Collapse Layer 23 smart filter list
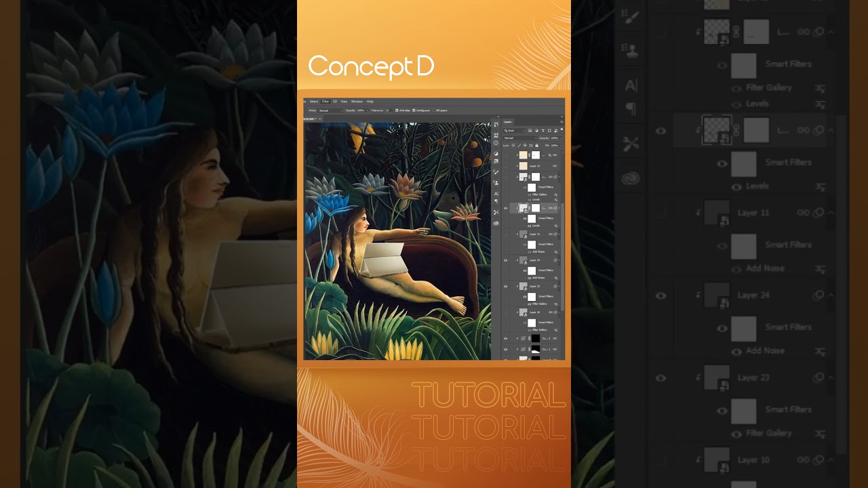 pos(559,286)
